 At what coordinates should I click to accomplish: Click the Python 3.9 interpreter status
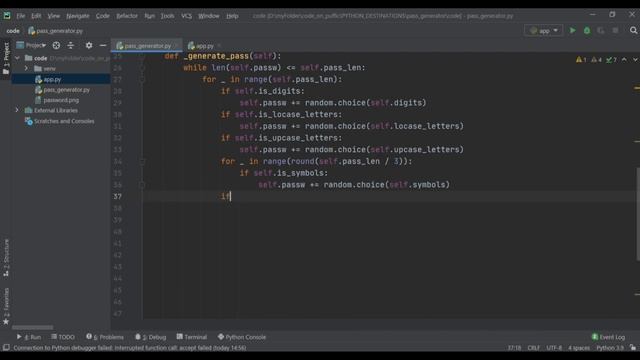tap(610, 348)
